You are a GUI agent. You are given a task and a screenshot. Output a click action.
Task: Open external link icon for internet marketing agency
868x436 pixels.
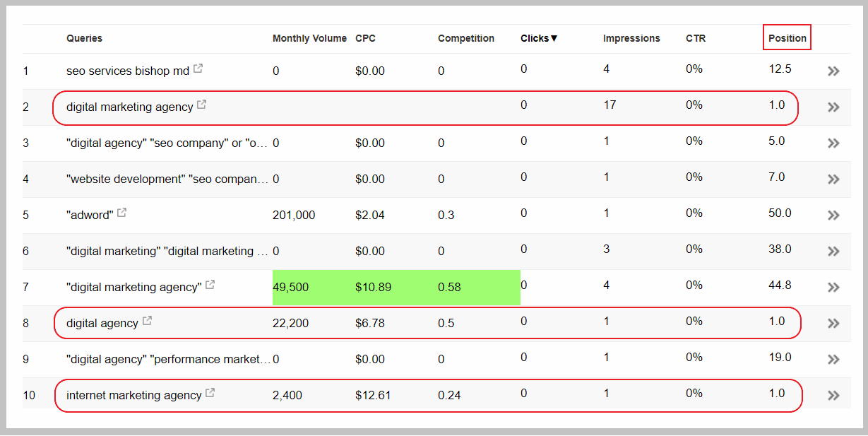(210, 393)
